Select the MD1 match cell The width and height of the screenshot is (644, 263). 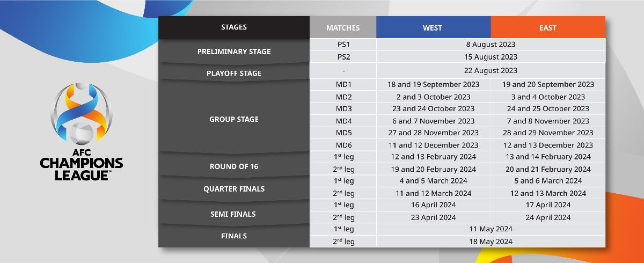click(343, 84)
